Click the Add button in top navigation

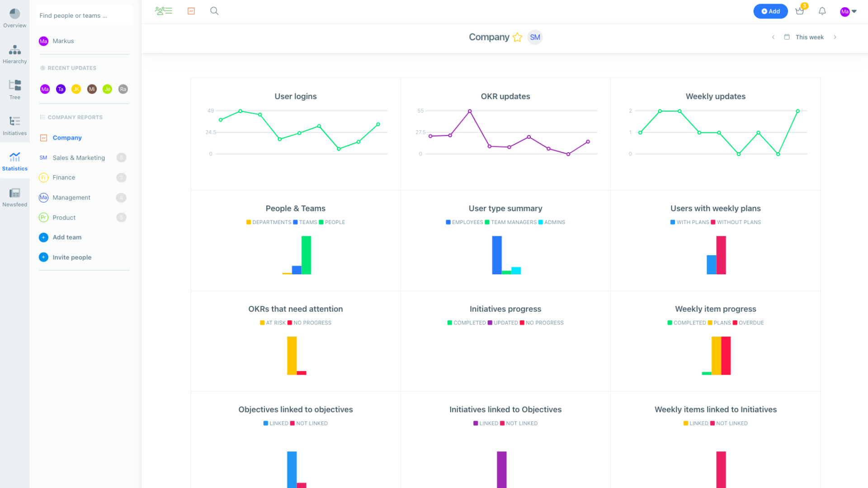click(770, 11)
